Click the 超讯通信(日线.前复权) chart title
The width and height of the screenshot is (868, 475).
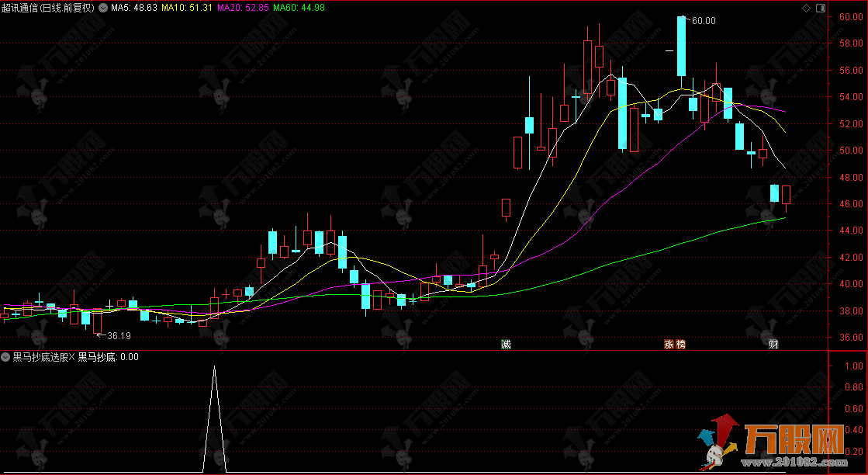[x=49, y=8]
